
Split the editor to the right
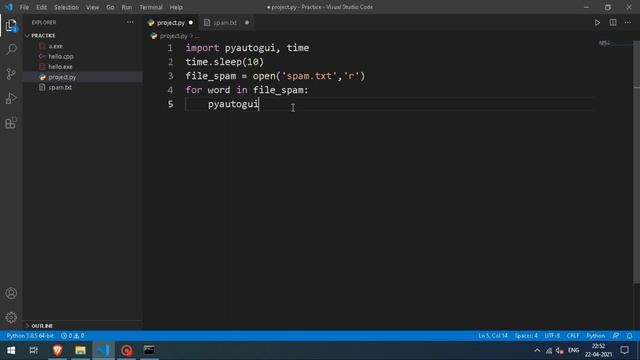pos(613,23)
